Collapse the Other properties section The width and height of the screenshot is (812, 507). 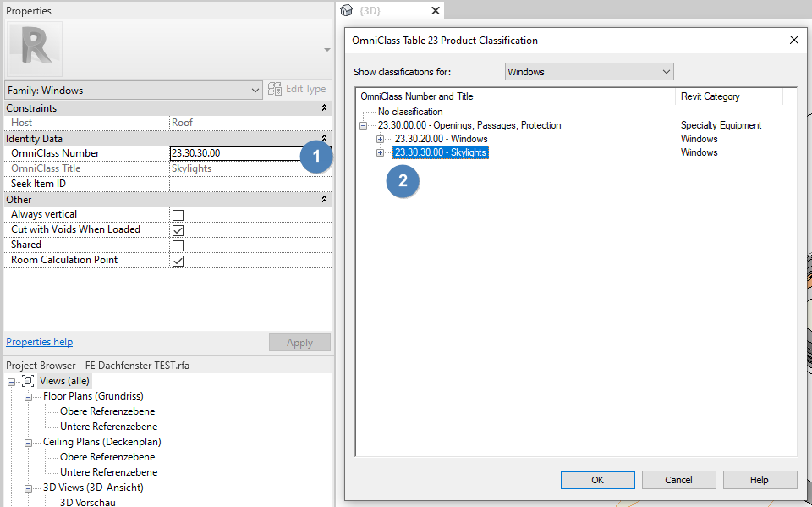(324, 199)
